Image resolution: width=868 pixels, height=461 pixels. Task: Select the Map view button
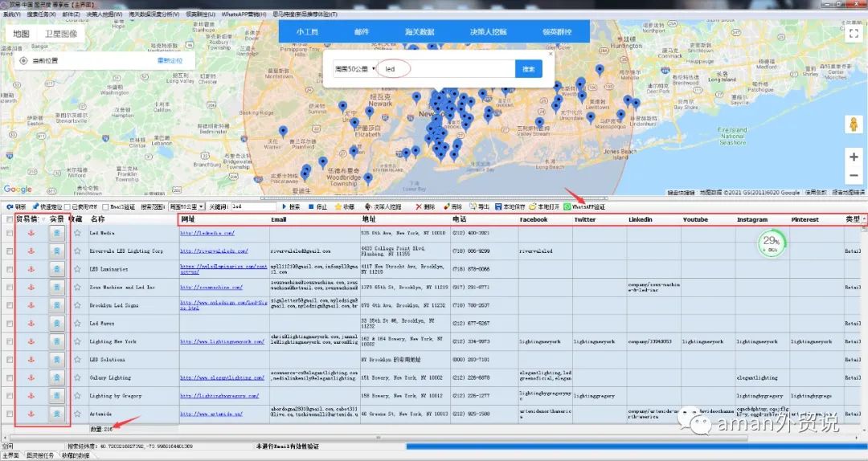click(21, 34)
